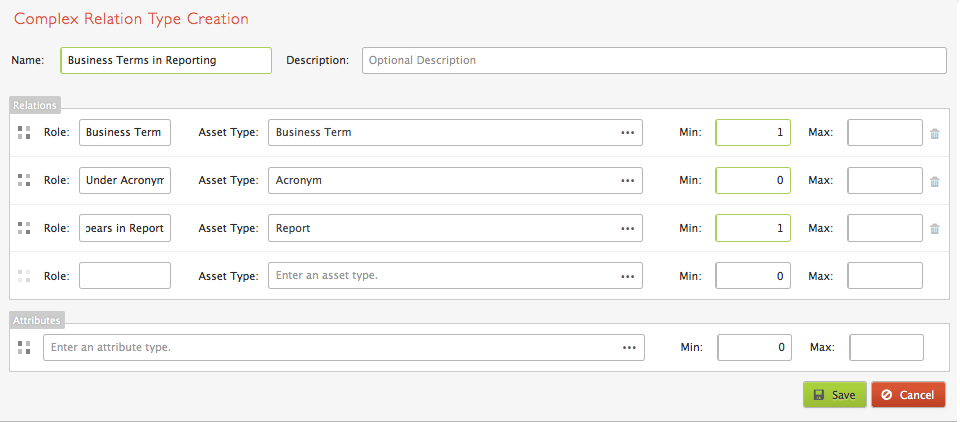Click the Optional Description field
Image resolution: width=960 pixels, height=422 pixels.
[654, 61]
